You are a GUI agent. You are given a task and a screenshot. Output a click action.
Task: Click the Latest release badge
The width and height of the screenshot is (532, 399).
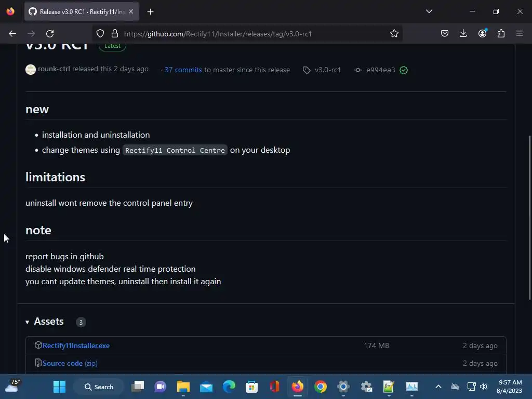click(112, 46)
